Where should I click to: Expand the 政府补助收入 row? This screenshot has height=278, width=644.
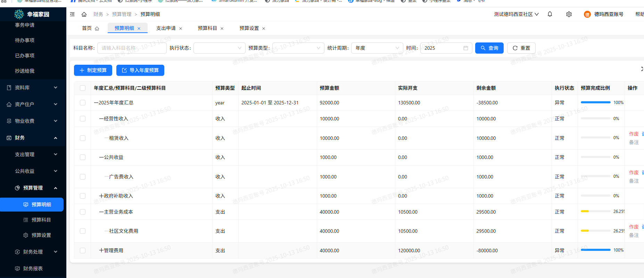(101, 196)
